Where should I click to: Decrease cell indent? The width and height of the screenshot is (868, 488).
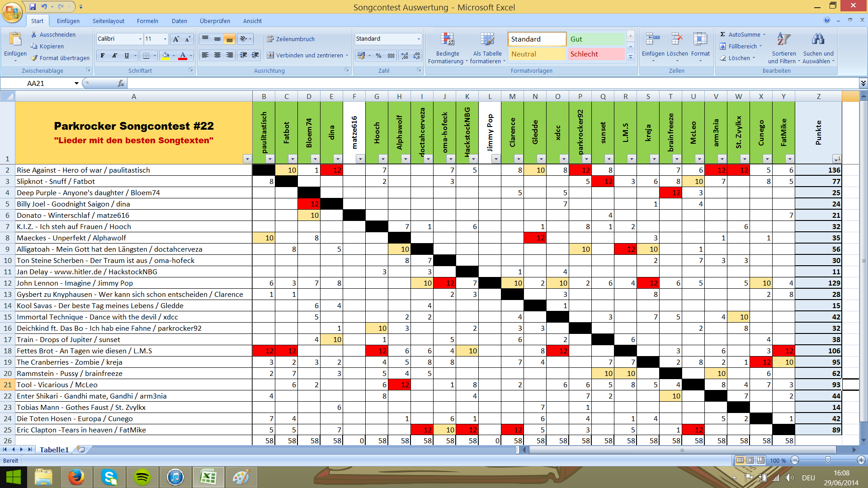pos(244,55)
